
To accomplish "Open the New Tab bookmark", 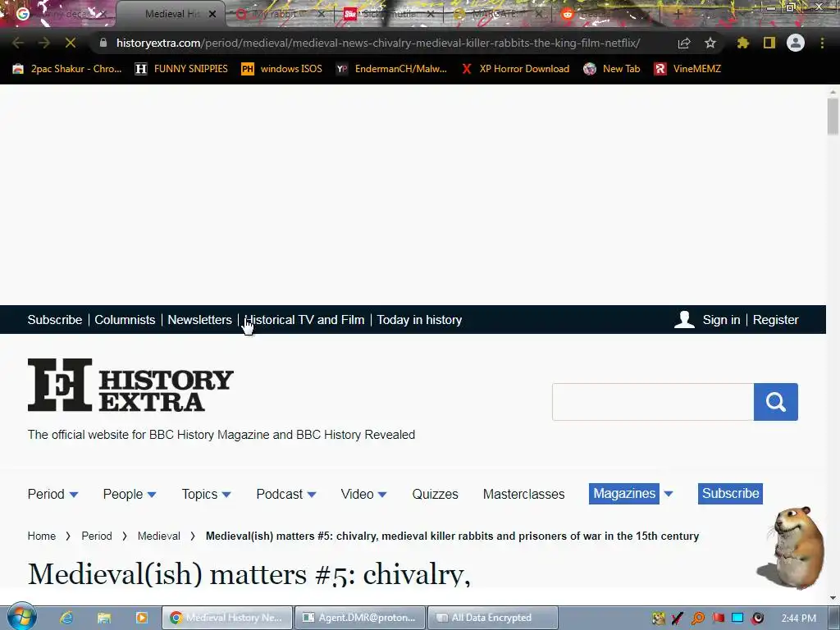I will (x=612, y=69).
